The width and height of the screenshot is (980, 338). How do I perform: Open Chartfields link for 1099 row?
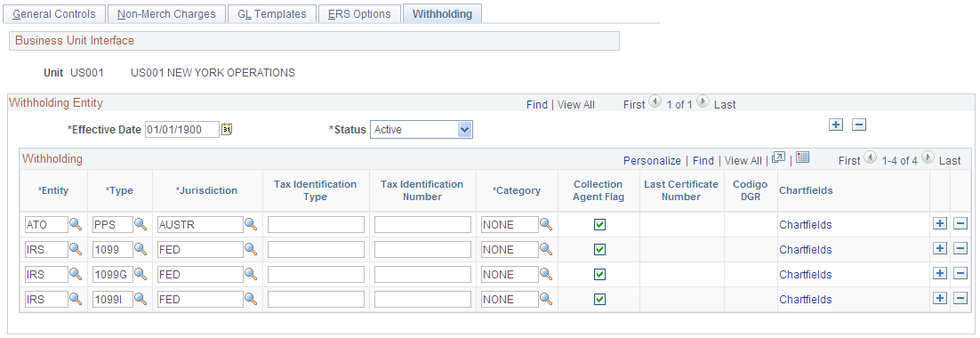(806, 250)
